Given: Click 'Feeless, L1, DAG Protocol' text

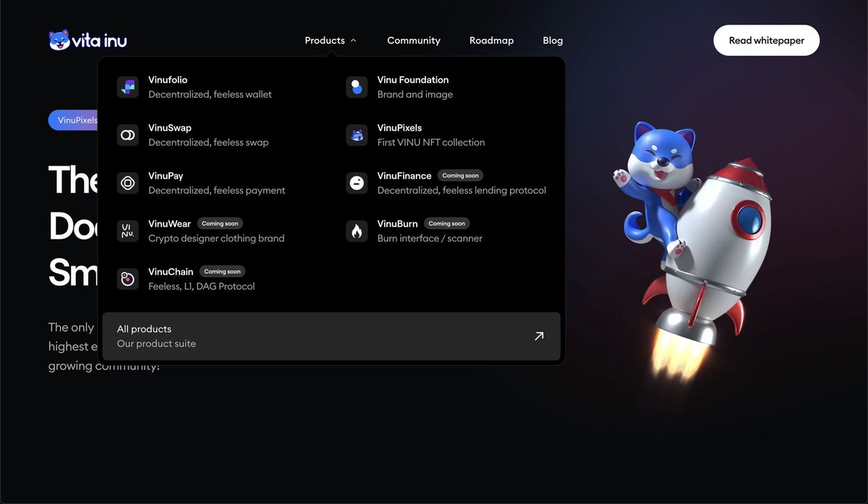Looking at the screenshot, I should click(x=202, y=286).
